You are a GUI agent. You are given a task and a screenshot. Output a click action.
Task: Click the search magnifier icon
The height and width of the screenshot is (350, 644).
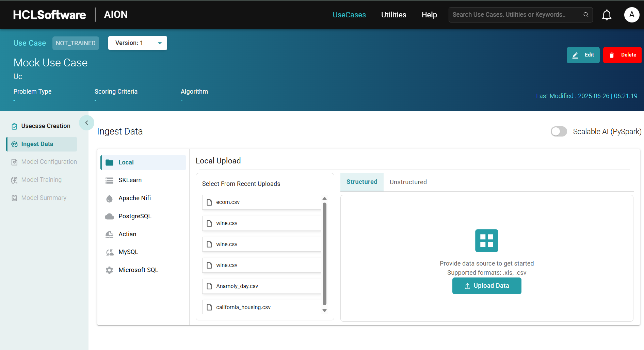click(586, 15)
